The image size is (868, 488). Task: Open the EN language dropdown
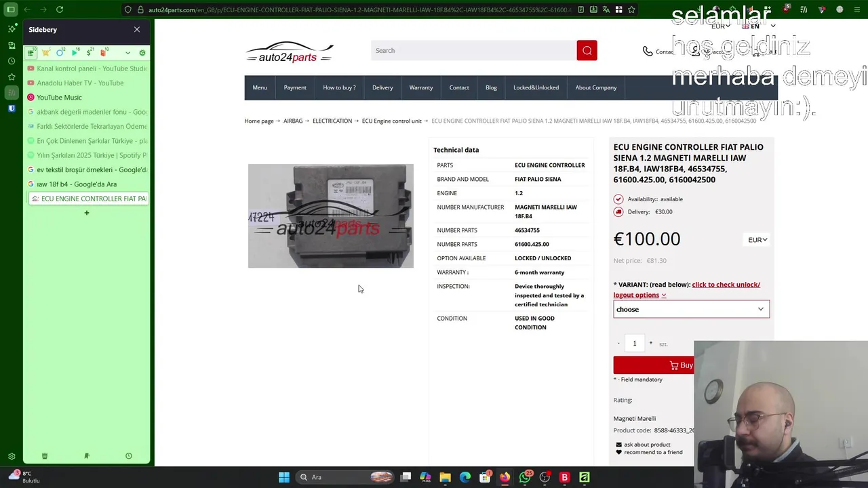[758, 26]
